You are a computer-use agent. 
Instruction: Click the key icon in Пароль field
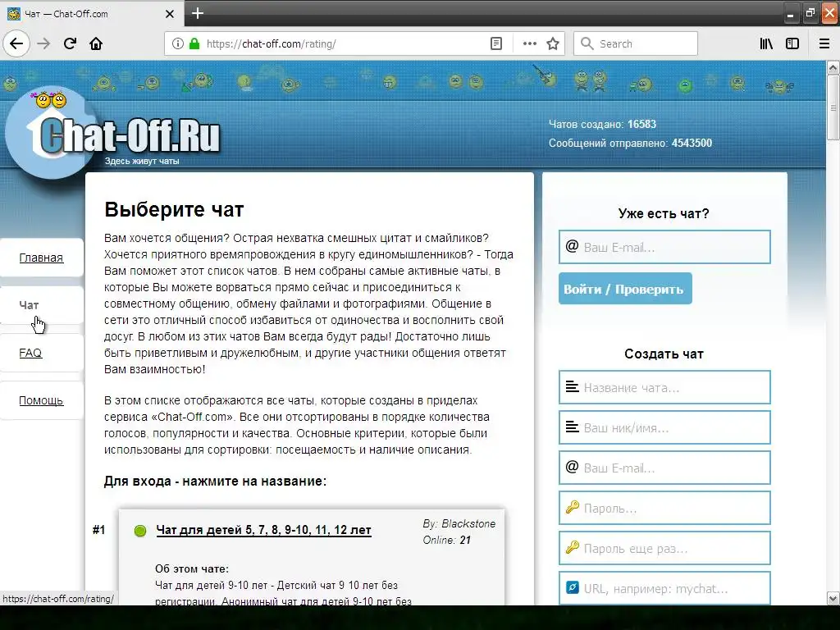tap(573, 507)
